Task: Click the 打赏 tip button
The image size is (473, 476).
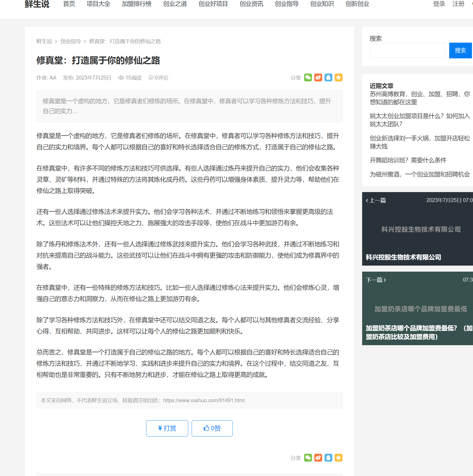Action: point(167,428)
